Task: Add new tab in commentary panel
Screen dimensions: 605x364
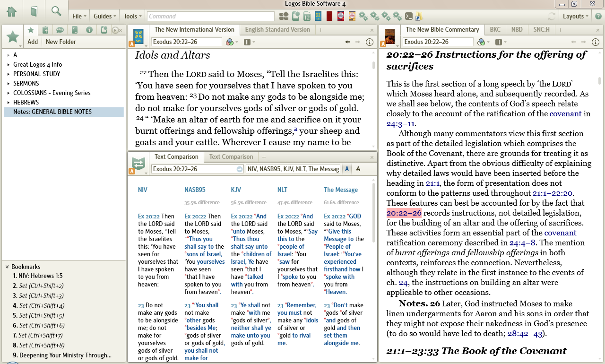Action: [x=561, y=30]
